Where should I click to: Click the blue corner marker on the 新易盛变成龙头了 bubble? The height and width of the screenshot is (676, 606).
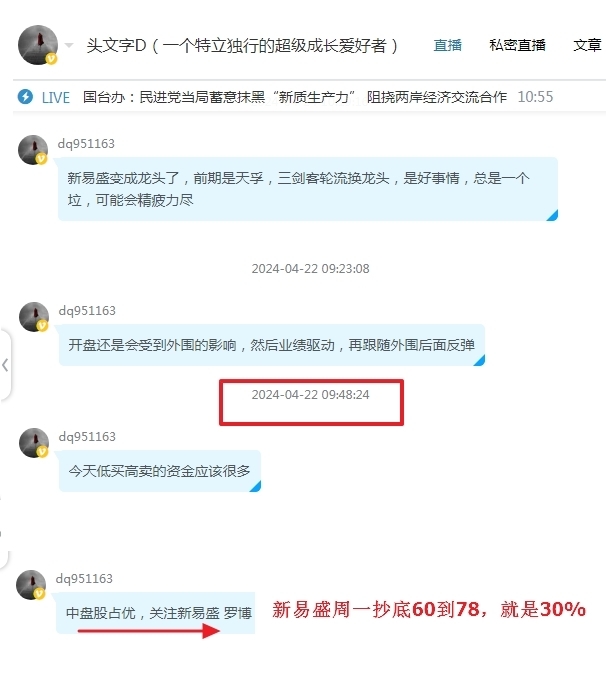[553, 215]
